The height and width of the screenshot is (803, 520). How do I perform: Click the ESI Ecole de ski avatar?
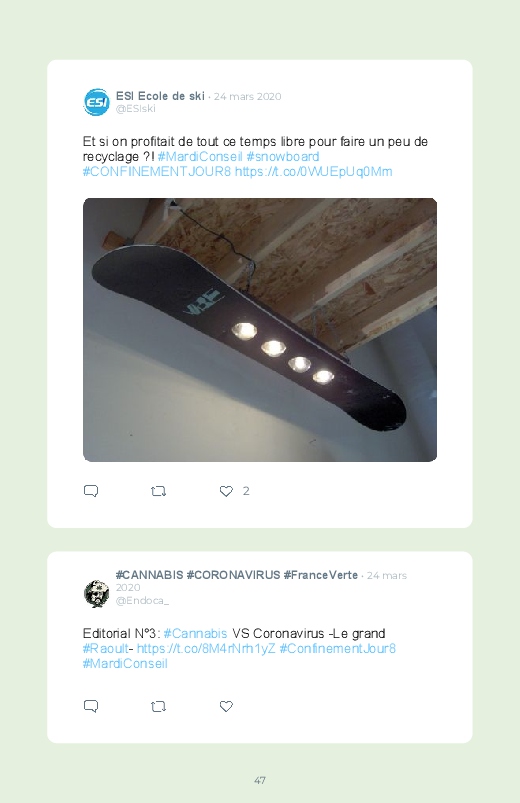pos(96,102)
